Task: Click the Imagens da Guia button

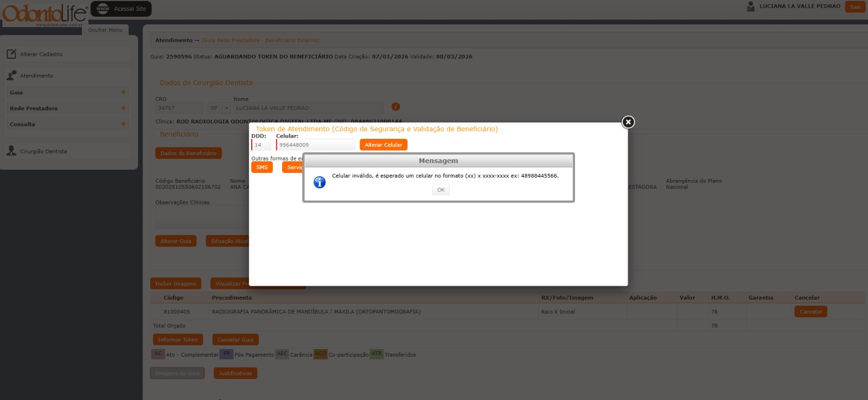Action: click(x=177, y=373)
